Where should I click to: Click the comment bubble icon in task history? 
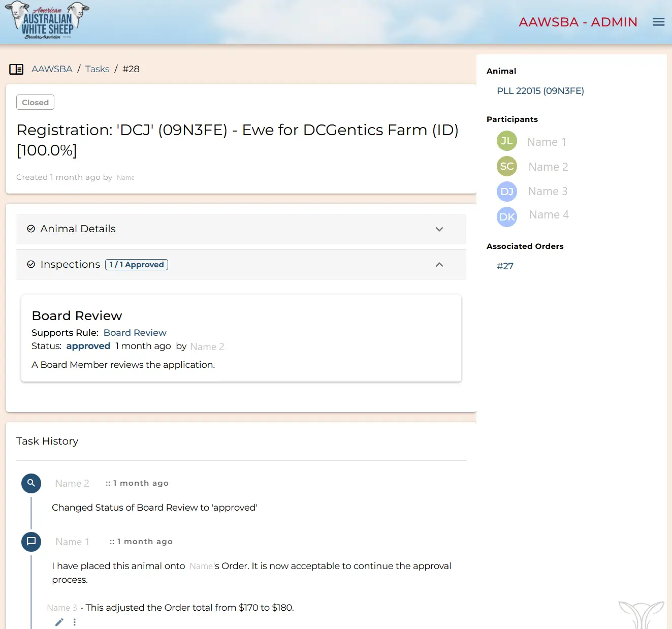coord(31,542)
